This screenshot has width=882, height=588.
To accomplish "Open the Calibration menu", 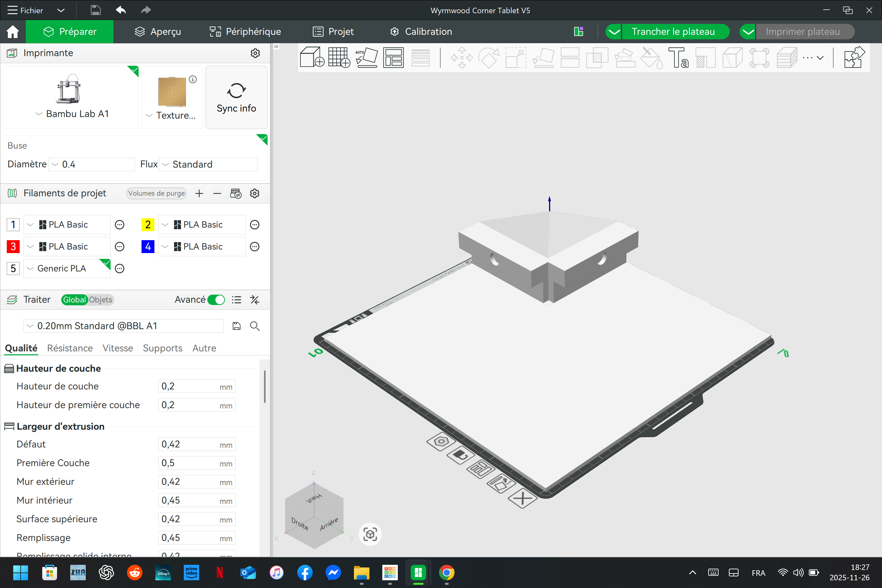I will point(421,32).
